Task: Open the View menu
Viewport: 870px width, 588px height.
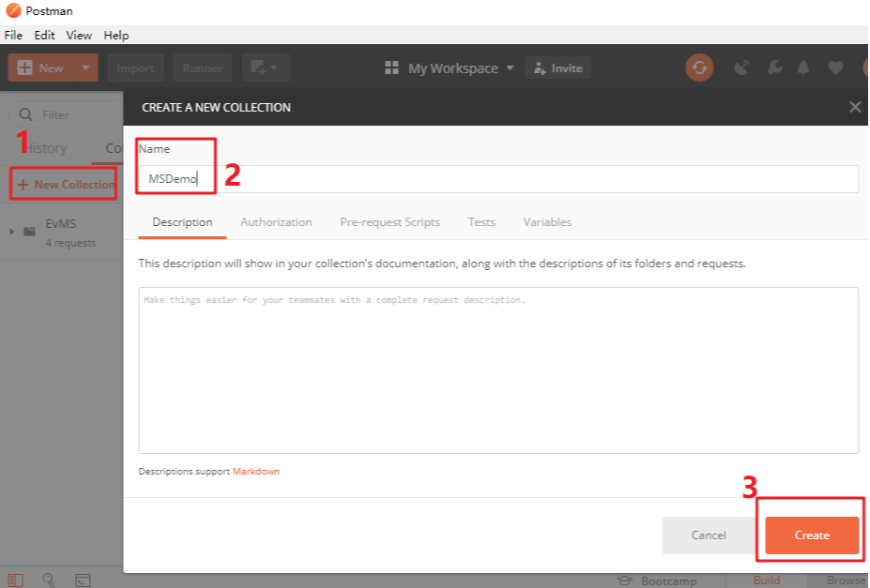Action: (x=79, y=35)
